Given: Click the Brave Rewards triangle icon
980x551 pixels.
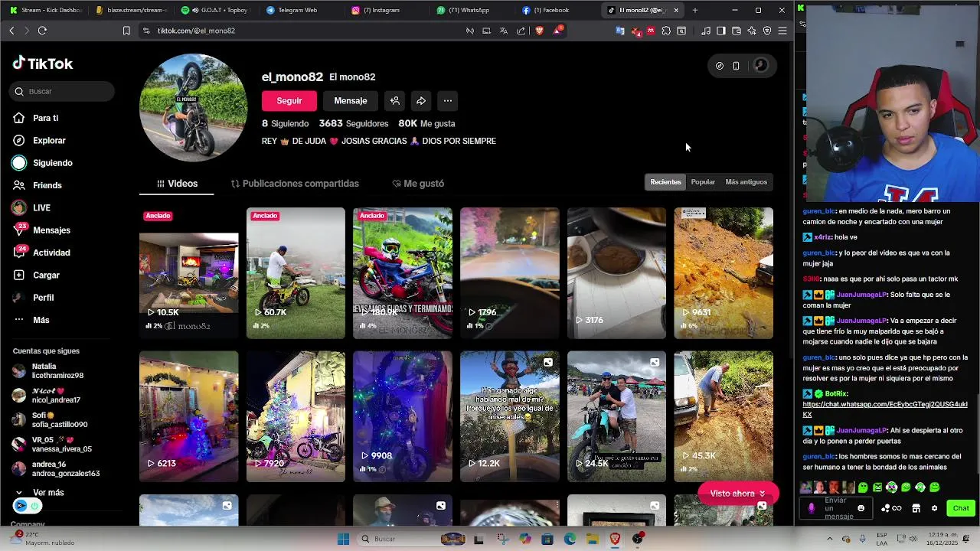Looking at the screenshot, I should point(558,31).
